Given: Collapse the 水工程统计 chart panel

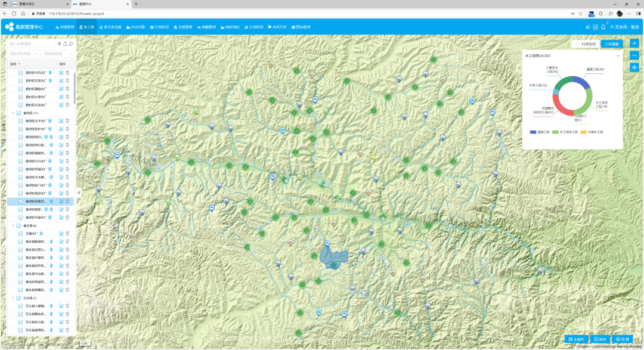Looking at the screenshot, I should 618,56.
